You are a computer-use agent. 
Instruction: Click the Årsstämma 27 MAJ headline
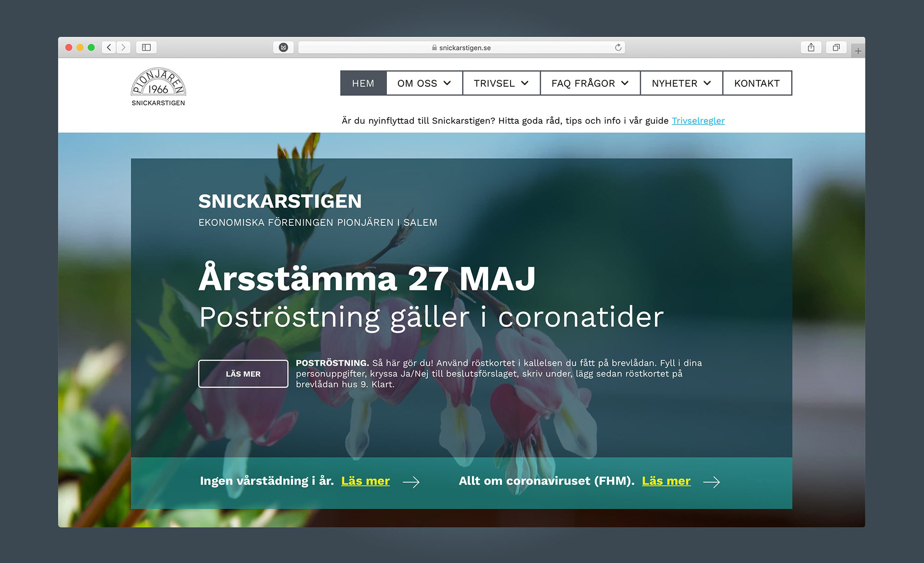tap(367, 278)
